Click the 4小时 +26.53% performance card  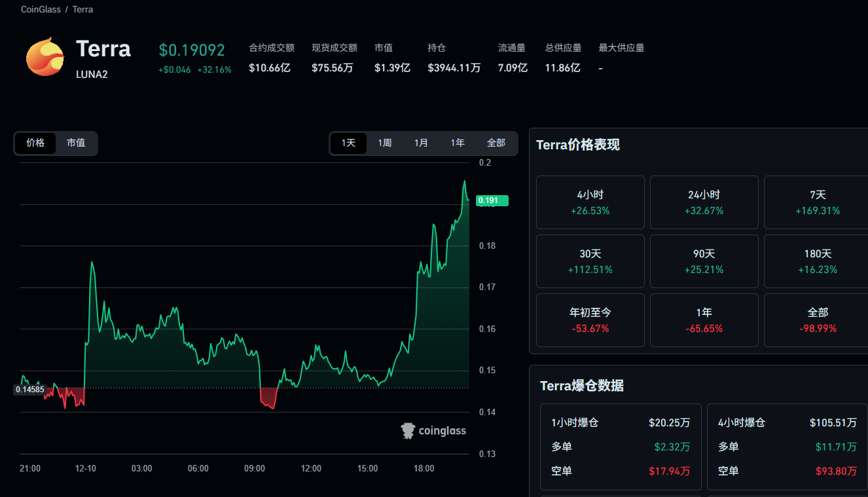590,202
